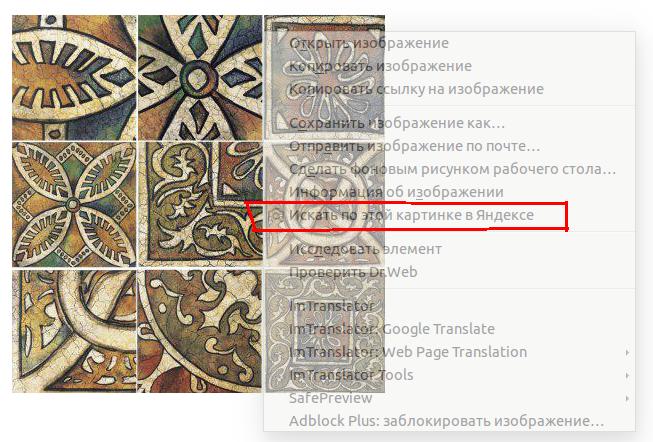Expand the ImTranslator Tools submenu arrow

(627, 375)
